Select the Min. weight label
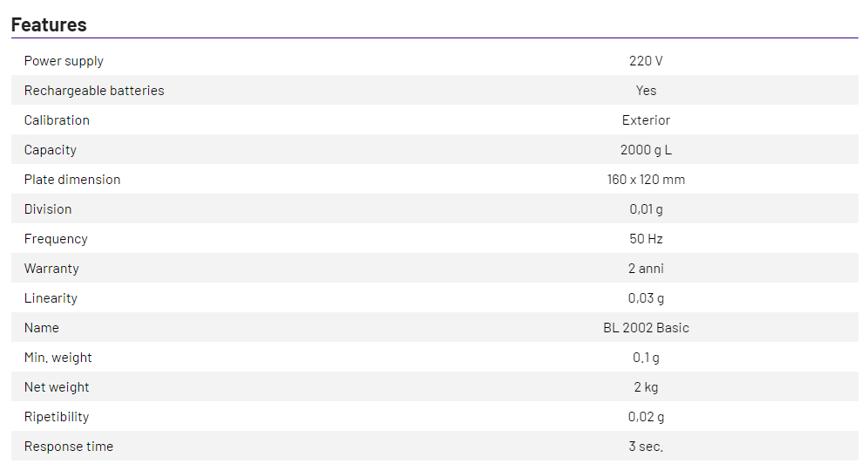 coord(58,358)
